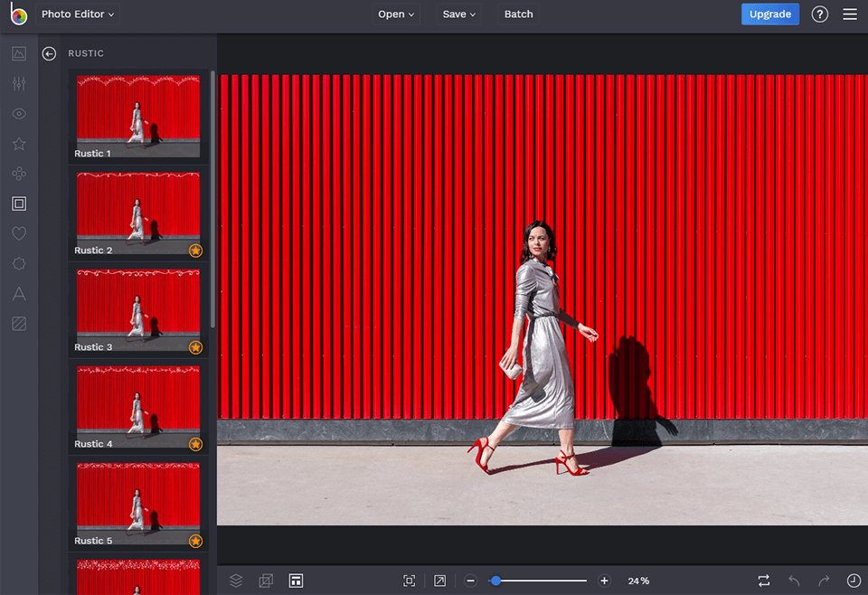Image resolution: width=868 pixels, height=595 pixels.
Task: Click the zoom slider handle
Action: tap(495, 581)
